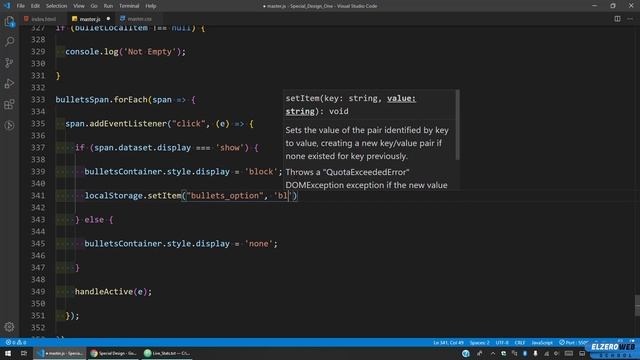This screenshot has width=640, height=360.
Task: Click the split editor icon
Action: click(617, 19)
